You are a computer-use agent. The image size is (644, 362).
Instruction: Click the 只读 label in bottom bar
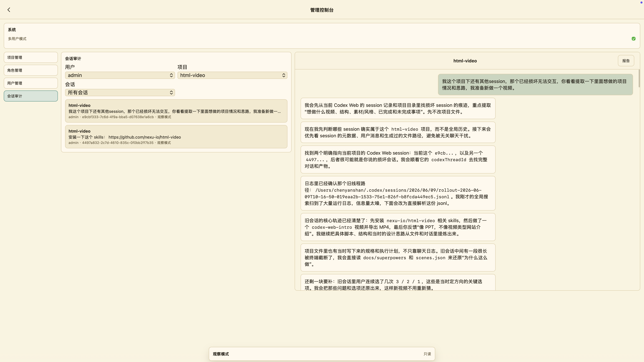tap(427, 354)
